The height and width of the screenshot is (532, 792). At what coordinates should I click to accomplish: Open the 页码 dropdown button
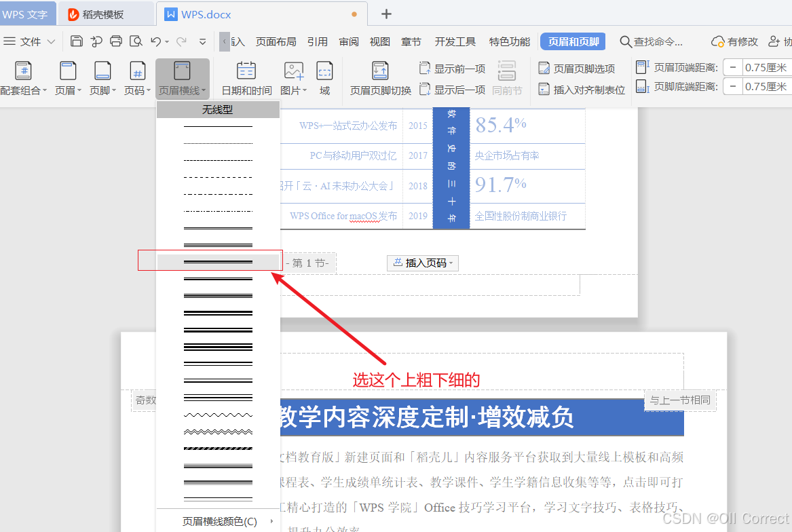point(137,78)
